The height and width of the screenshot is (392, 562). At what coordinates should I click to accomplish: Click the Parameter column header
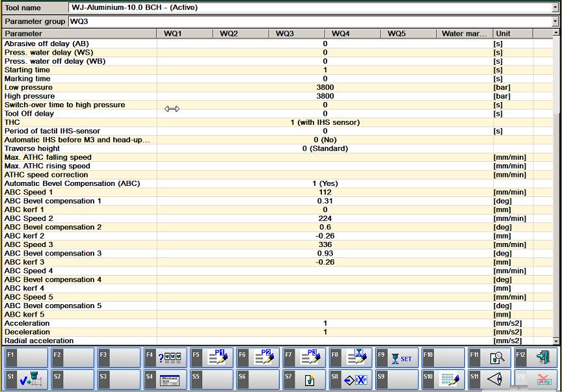[79, 34]
